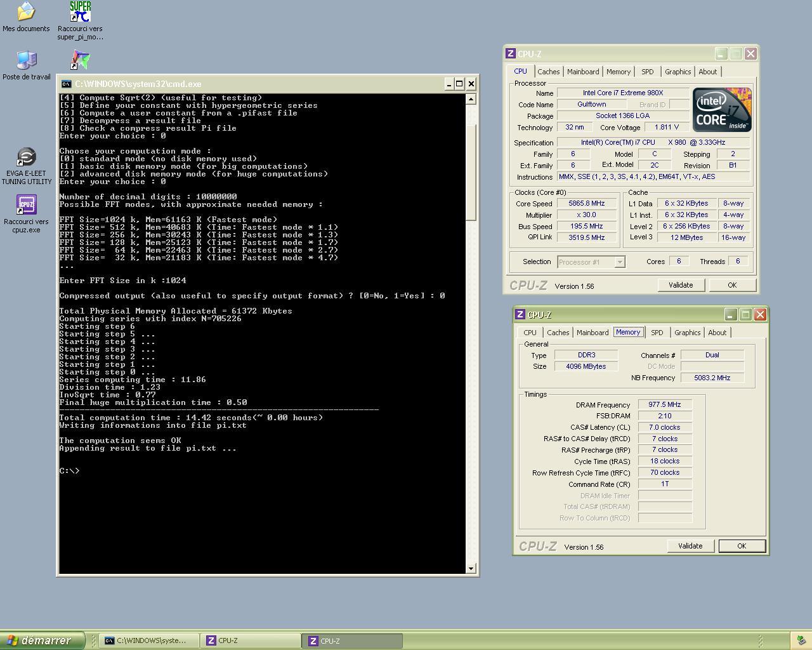Click the C:\> command prompt line
Image resolution: width=812 pixels, height=650 pixels.
[69, 471]
